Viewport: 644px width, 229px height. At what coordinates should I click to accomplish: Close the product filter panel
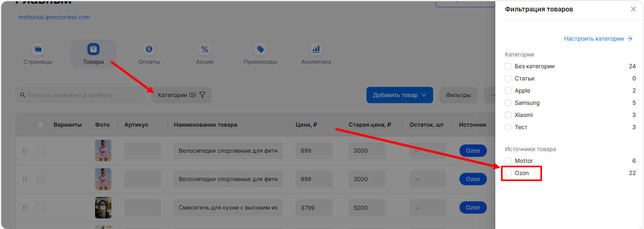(633, 9)
